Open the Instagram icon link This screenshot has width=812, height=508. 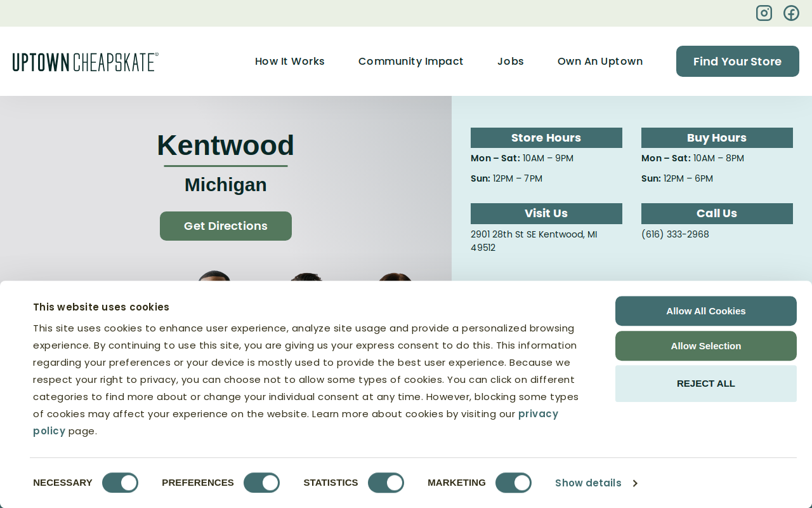click(x=764, y=13)
